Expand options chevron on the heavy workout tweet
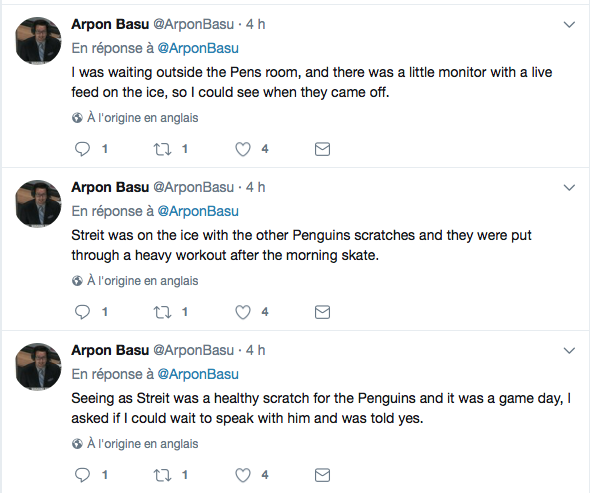Viewport: 590px width, 493px height. coord(569,188)
